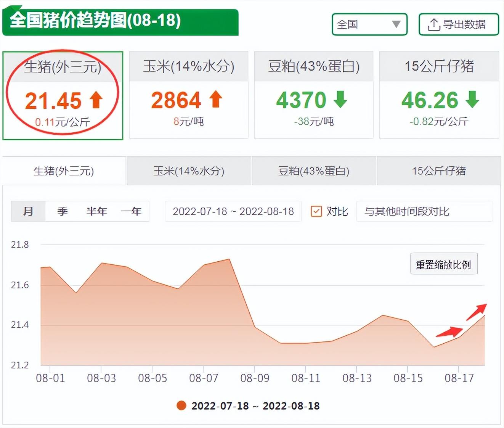
Task: Click the 08-08 peak point on chart
Action: 229,259
